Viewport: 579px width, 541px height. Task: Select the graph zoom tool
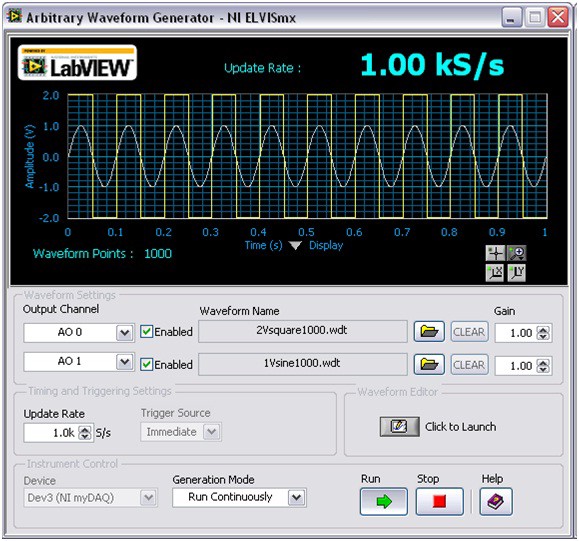point(517,254)
